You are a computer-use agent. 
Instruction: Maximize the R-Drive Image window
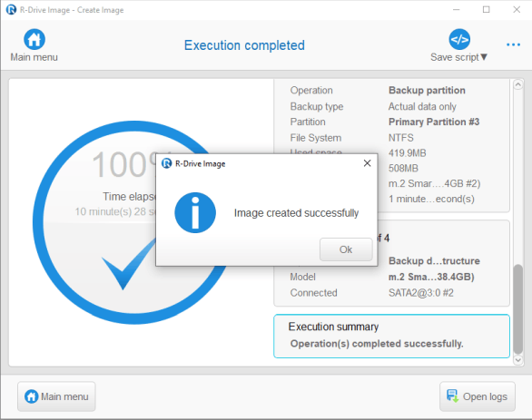coord(486,9)
